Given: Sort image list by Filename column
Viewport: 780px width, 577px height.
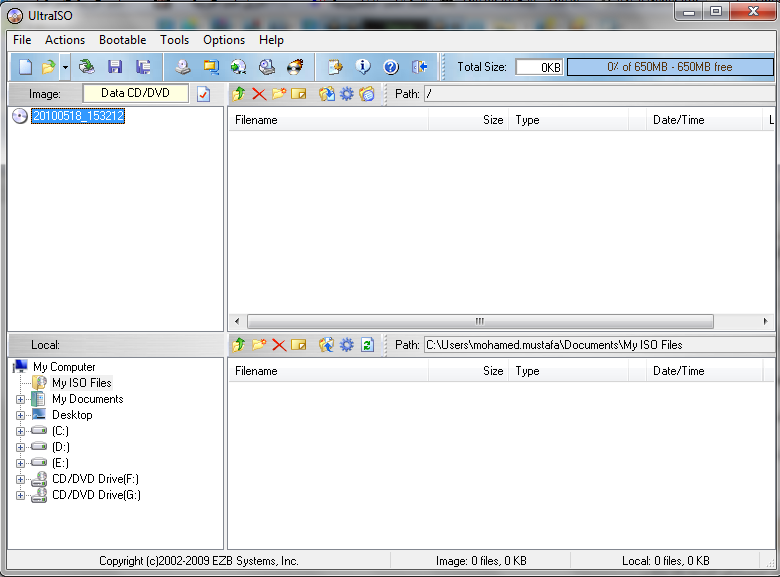Looking at the screenshot, I should [328, 120].
